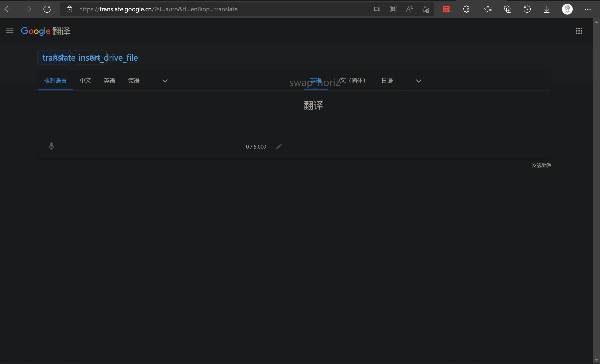The width and height of the screenshot is (600, 364).
Task: Switch to the 文件 document translation tab
Action: (90, 57)
